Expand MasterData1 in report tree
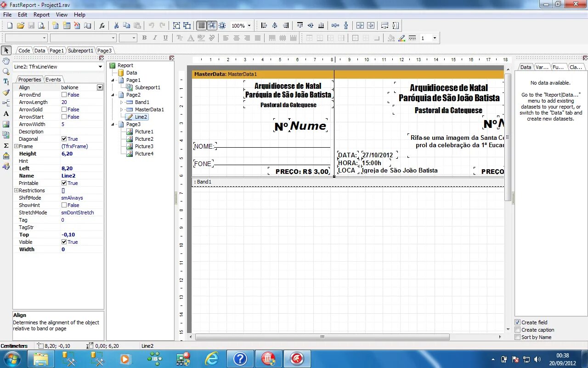The image size is (588, 368). point(122,109)
